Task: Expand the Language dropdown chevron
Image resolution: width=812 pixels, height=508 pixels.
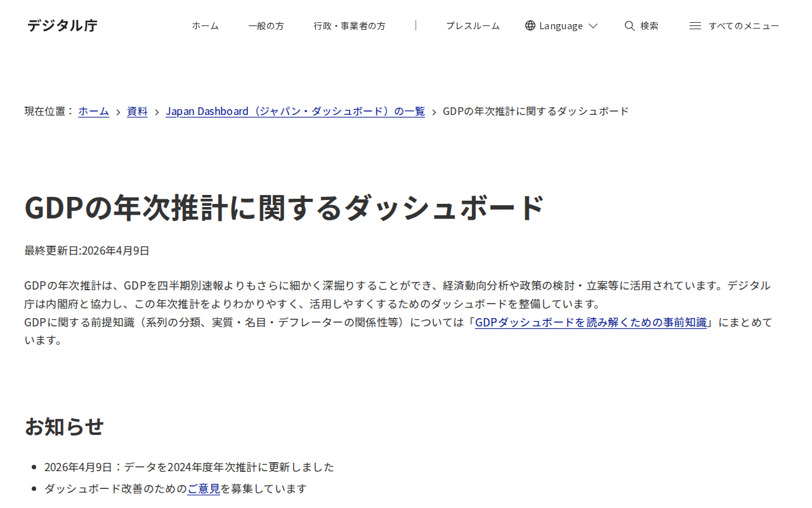Action: pos(593,26)
